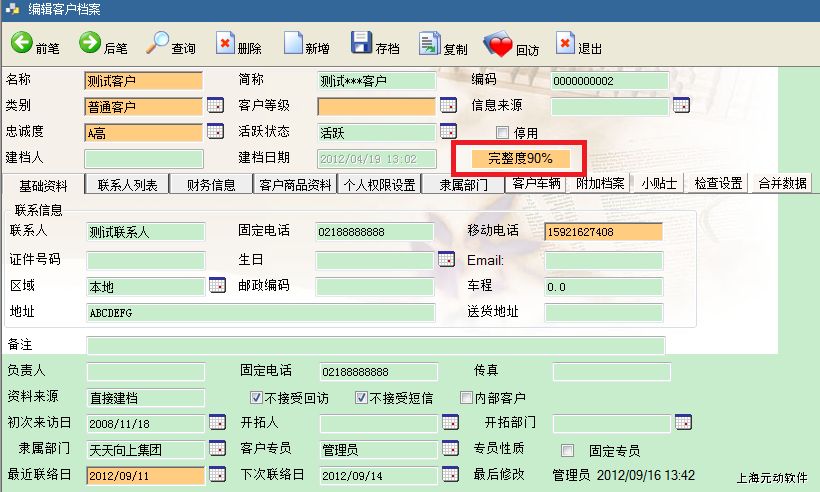The width and height of the screenshot is (820, 492).
Task: Switch to 隶属部门 tab
Action: (x=463, y=185)
